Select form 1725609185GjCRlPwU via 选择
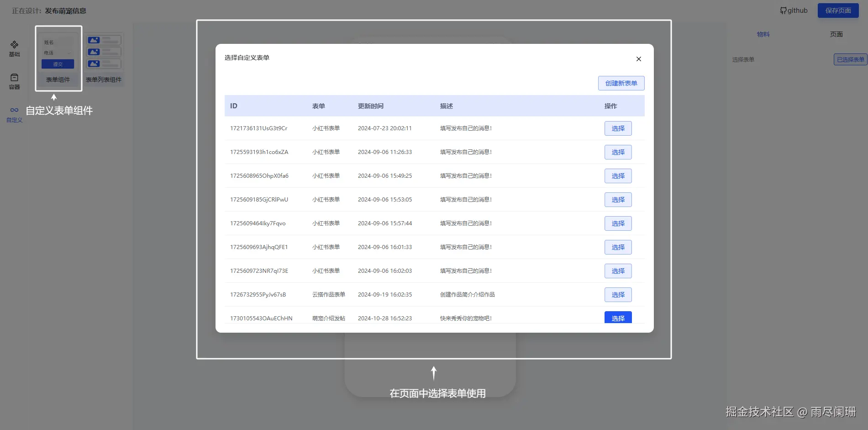The image size is (868, 430). (x=618, y=200)
